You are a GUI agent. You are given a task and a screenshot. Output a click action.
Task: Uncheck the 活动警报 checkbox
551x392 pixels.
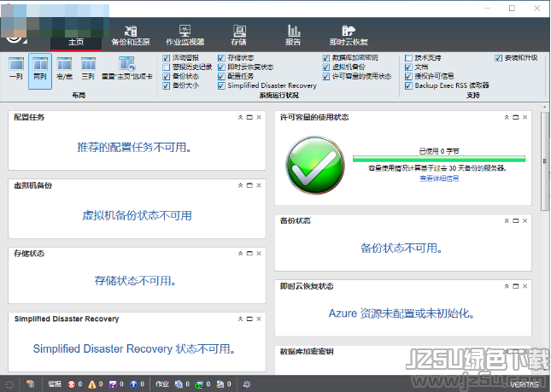pos(167,58)
